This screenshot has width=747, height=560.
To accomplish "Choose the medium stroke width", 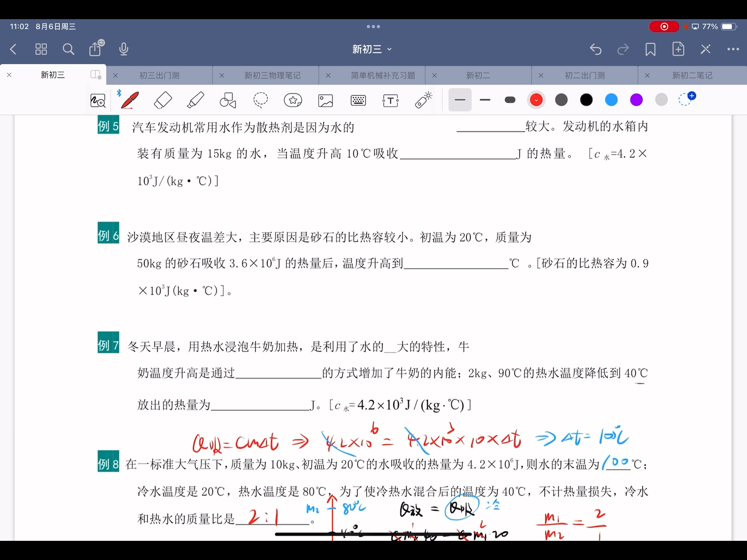I will point(485,100).
